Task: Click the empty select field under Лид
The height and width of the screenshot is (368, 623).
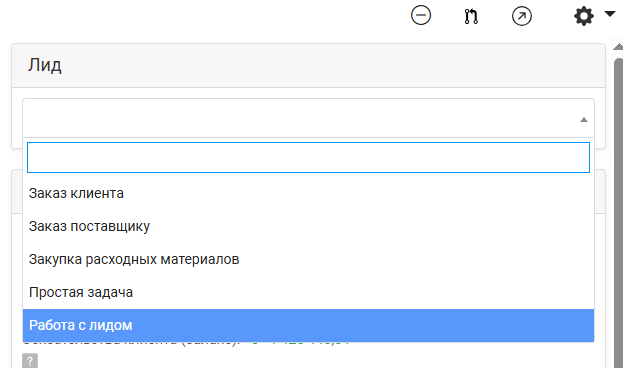Action: pos(308,118)
